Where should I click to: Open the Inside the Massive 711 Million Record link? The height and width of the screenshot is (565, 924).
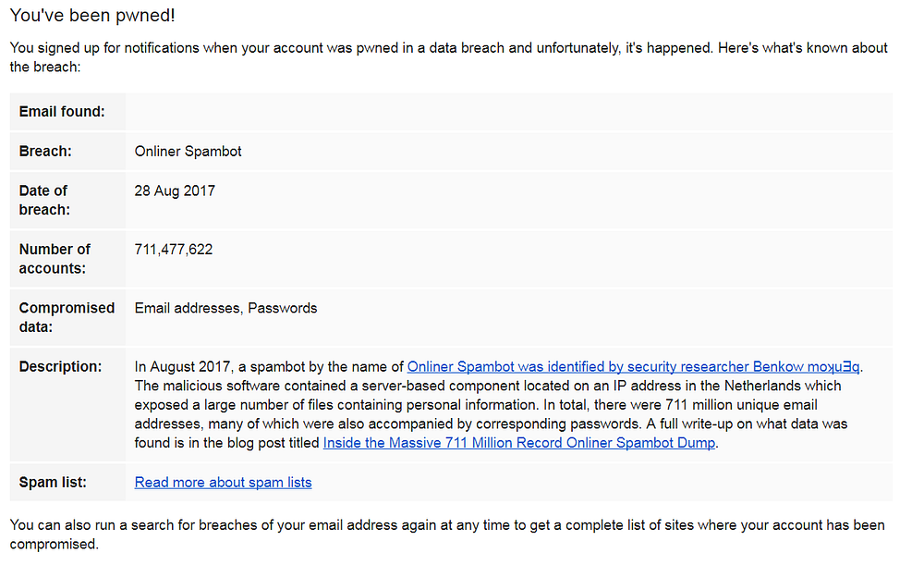519,443
